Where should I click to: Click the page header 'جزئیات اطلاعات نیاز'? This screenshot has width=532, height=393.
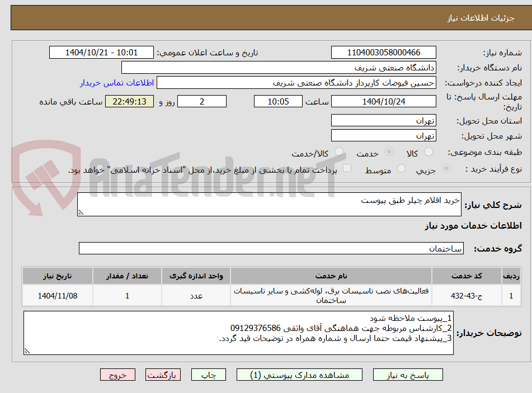click(x=481, y=18)
